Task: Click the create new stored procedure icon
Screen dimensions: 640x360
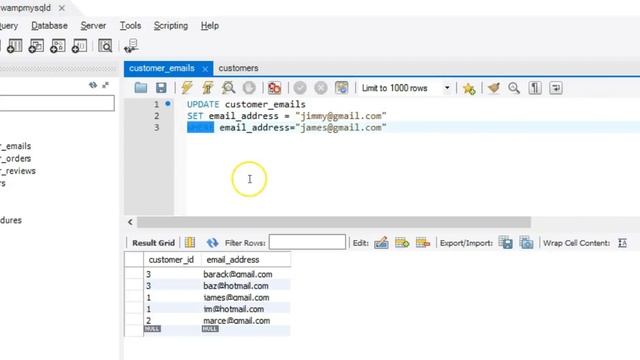Action: (58, 46)
